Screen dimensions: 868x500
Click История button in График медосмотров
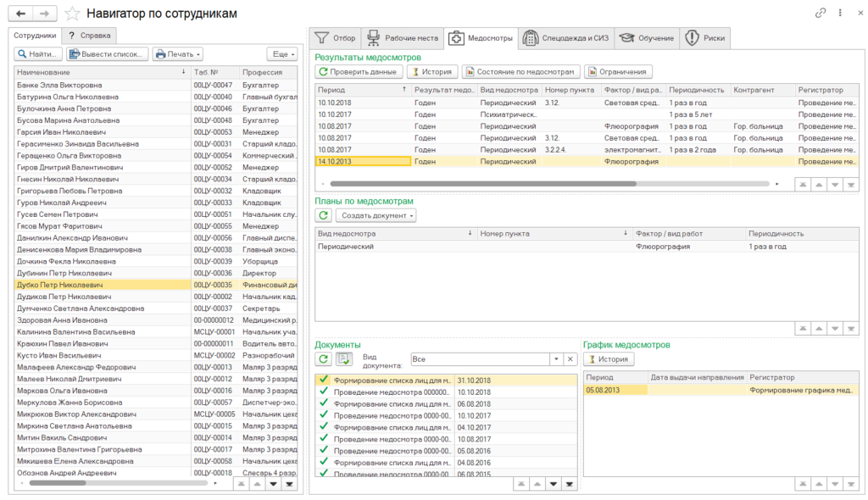[x=609, y=358]
